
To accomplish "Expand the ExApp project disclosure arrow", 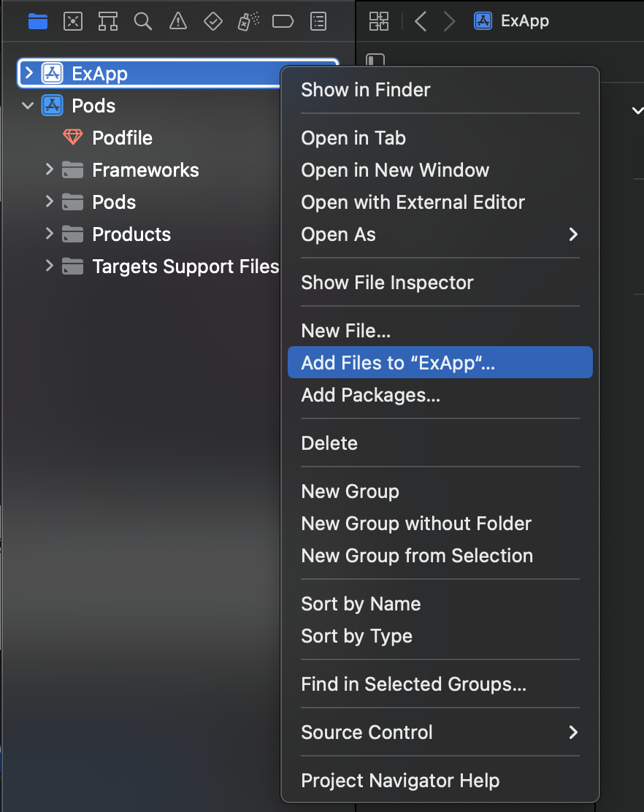I will (29, 73).
